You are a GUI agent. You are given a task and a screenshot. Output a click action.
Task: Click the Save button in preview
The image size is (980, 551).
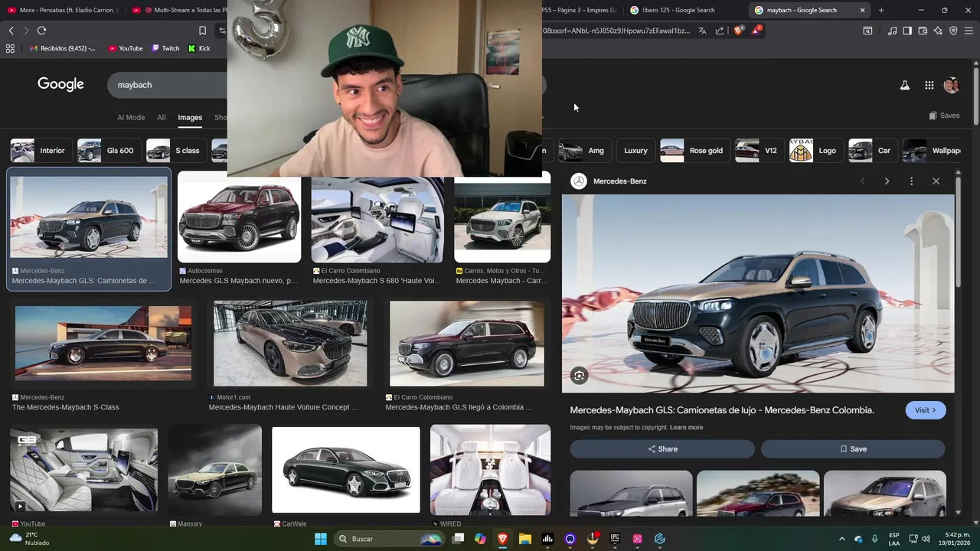click(x=853, y=449)
